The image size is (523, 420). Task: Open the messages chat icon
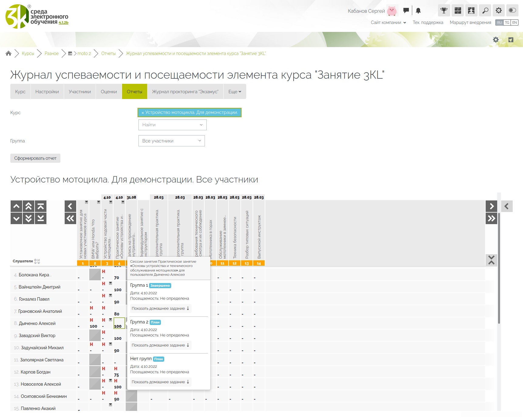pos(406,11)
